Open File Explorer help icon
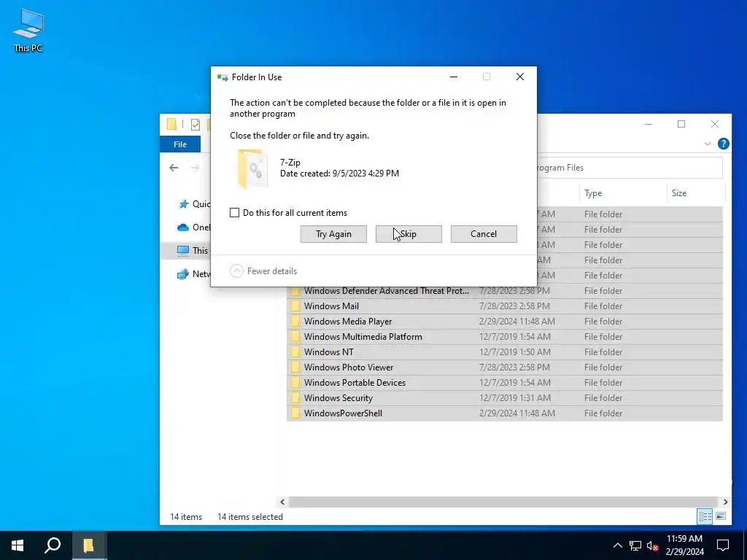The image size is (747, 560). (x=723, y=144)
